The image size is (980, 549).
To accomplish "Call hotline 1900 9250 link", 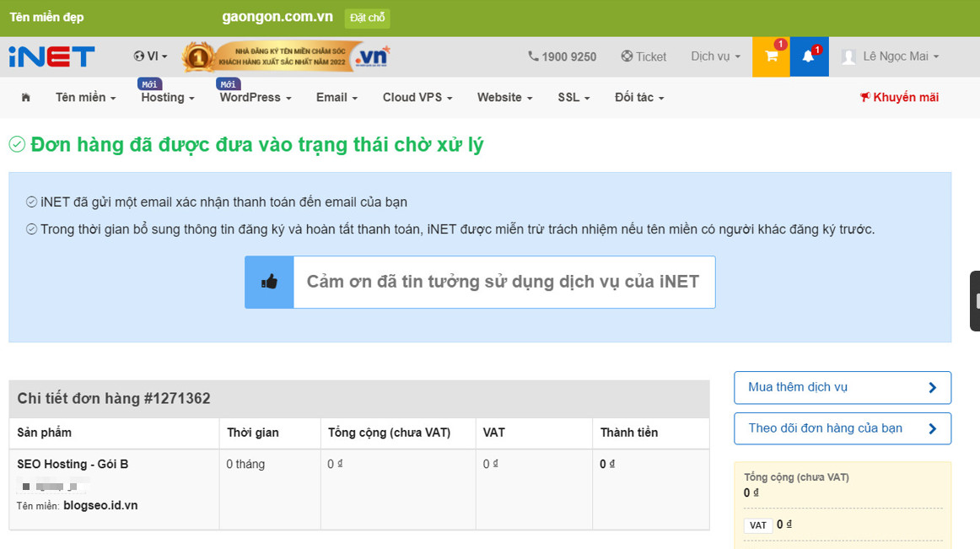I will point(563,57).
